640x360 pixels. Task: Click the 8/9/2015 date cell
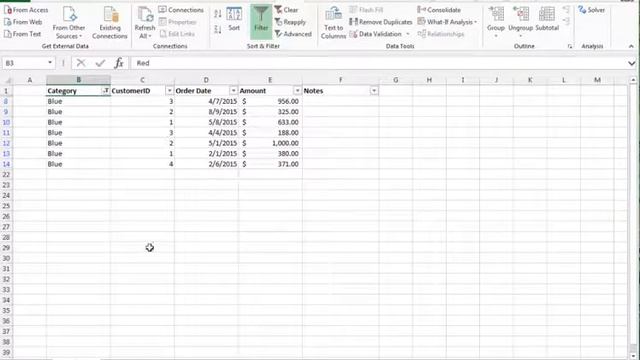click(207, 112)
